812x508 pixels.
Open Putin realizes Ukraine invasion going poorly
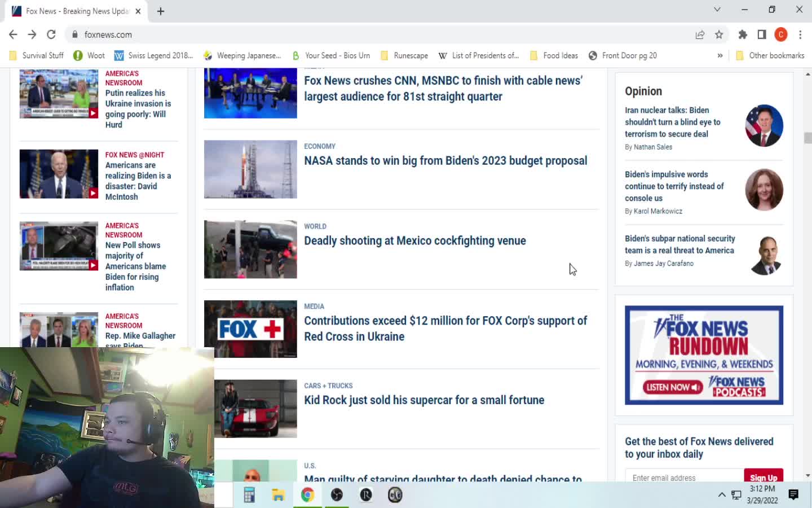pyautogui.click(x=138, y=109)
